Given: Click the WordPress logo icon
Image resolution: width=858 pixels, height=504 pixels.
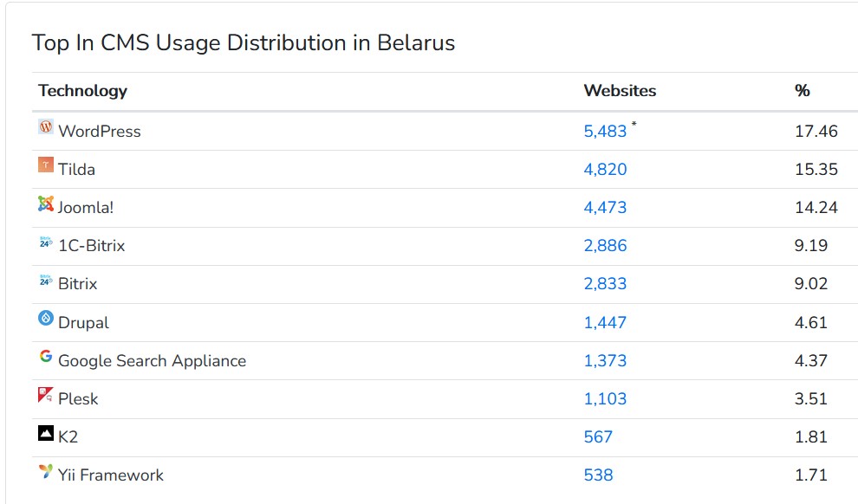Looking at the screenshot, I should pos(46,127).
